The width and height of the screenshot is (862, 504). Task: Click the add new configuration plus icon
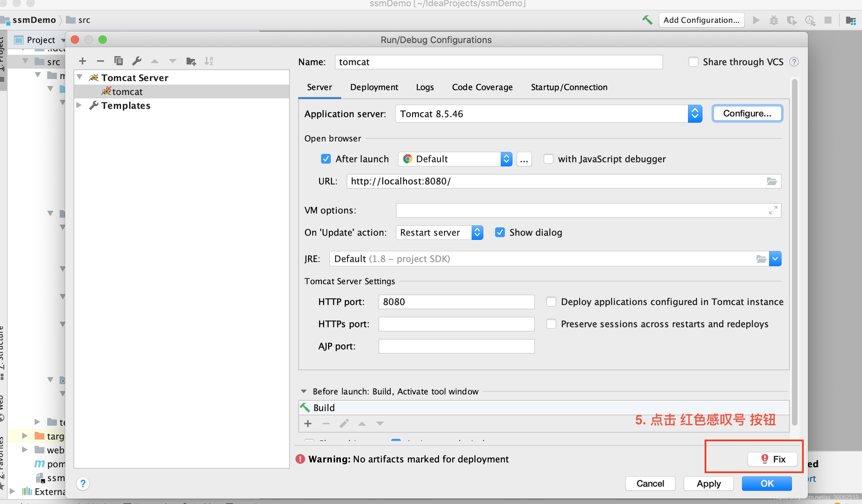coord(83,61)
